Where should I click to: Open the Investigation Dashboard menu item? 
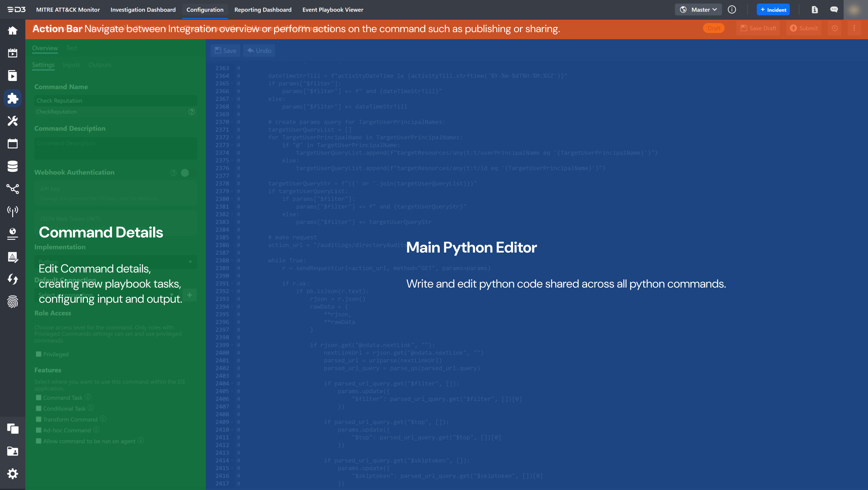(x=143, y=10)
